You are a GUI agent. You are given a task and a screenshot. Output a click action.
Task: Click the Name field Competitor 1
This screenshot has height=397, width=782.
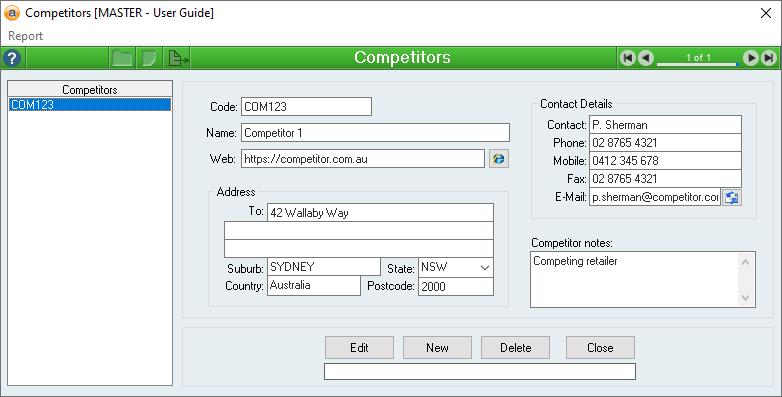coord(375,133)
